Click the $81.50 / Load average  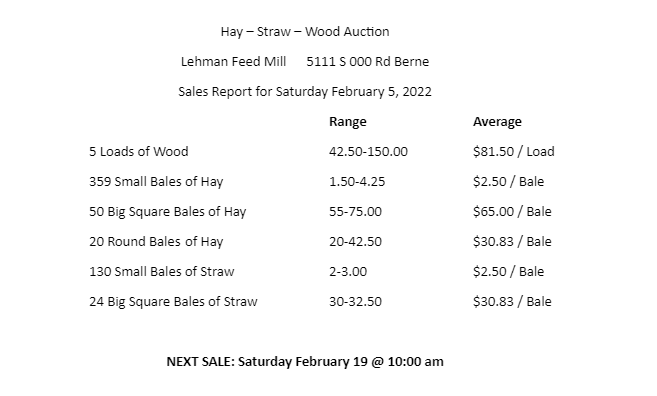[x=514, y=151]
